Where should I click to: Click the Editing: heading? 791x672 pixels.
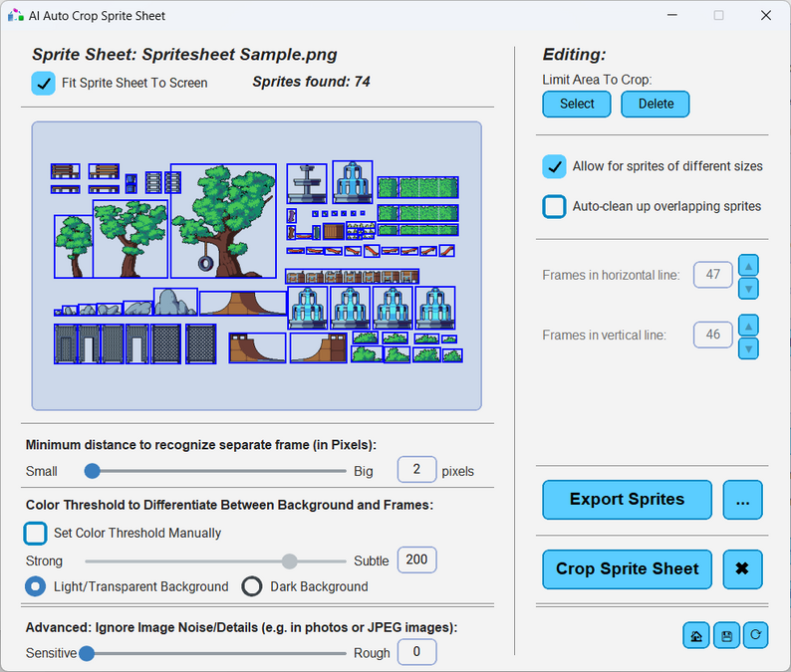point(574,55)
